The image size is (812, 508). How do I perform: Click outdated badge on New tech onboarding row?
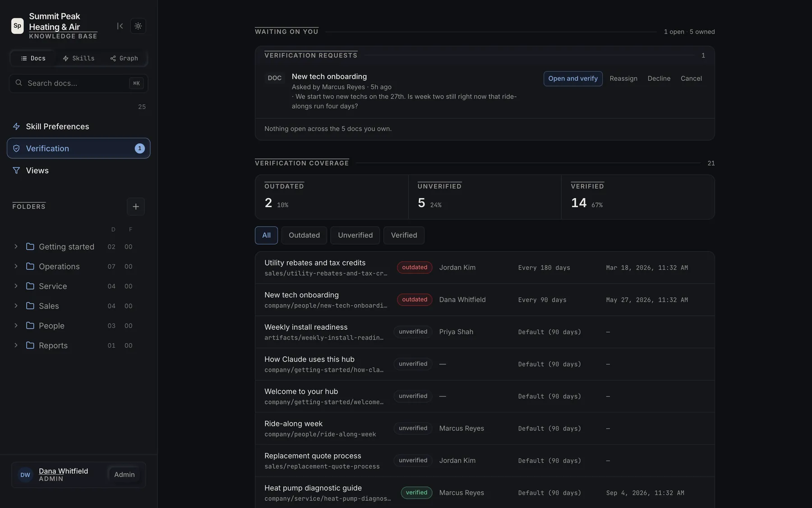tap(415, 299)
